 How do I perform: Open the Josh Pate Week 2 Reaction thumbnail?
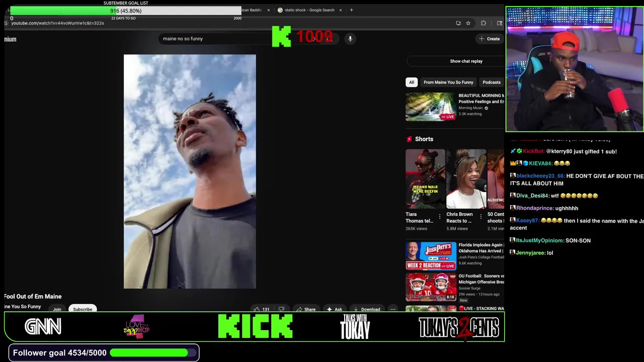tap(431, 256)
